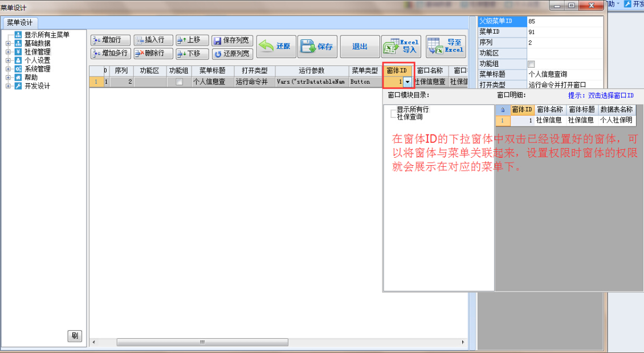Viewport: 644px width, 353px height.
Task: Click 个人社保明 cell in detail grid
Action: 617,120
